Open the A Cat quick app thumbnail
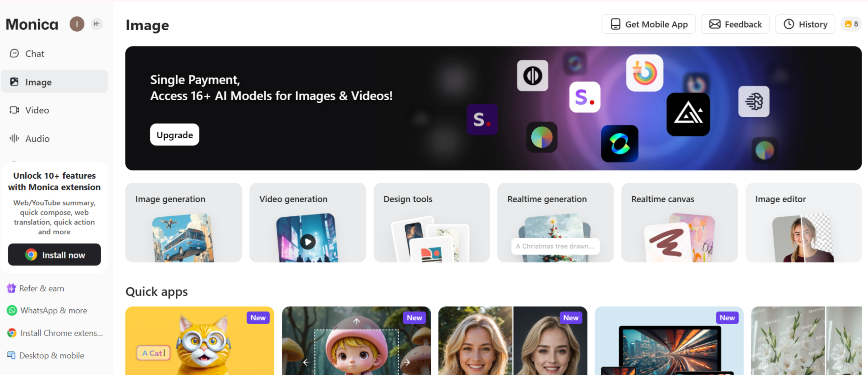 click(199, 340)
